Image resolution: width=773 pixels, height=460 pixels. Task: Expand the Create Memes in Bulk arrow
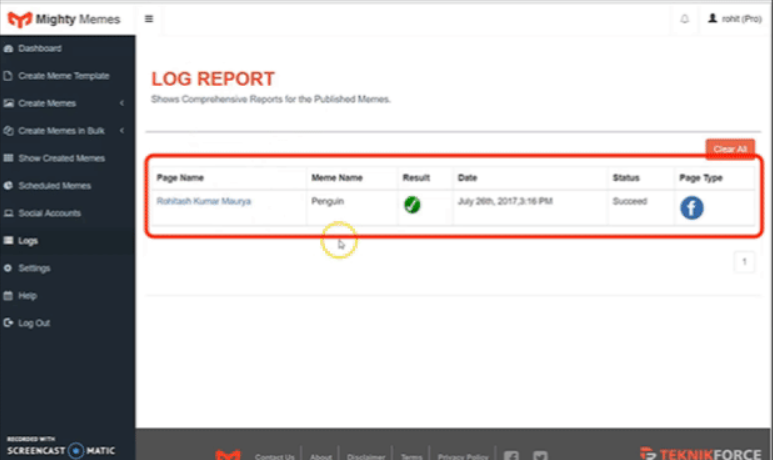point(122,131)
